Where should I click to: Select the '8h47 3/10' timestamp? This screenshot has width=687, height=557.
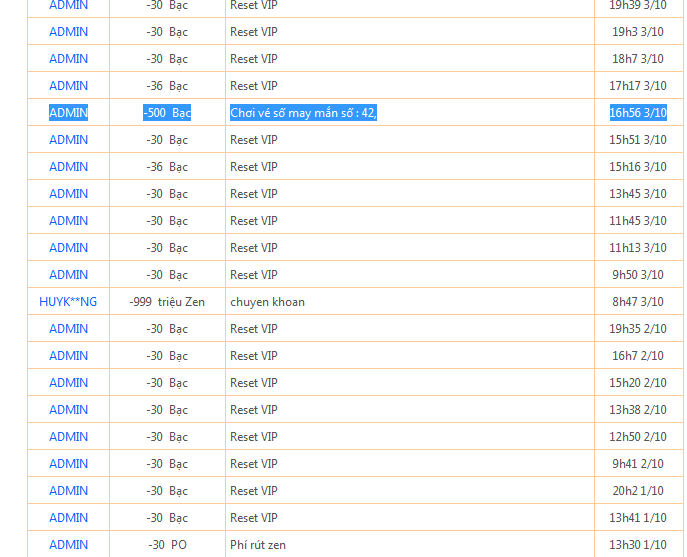638,302
